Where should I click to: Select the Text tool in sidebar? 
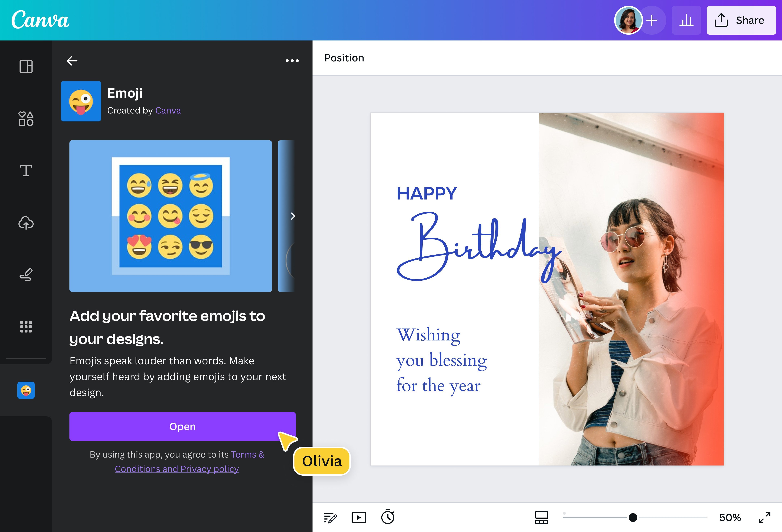coord(26,171)
